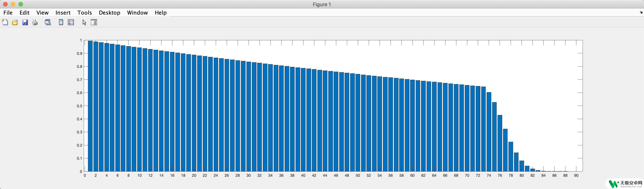The image size is (644, 189).
Task: Zoom Figure 1 with the green button
Action: coord(21,4)
